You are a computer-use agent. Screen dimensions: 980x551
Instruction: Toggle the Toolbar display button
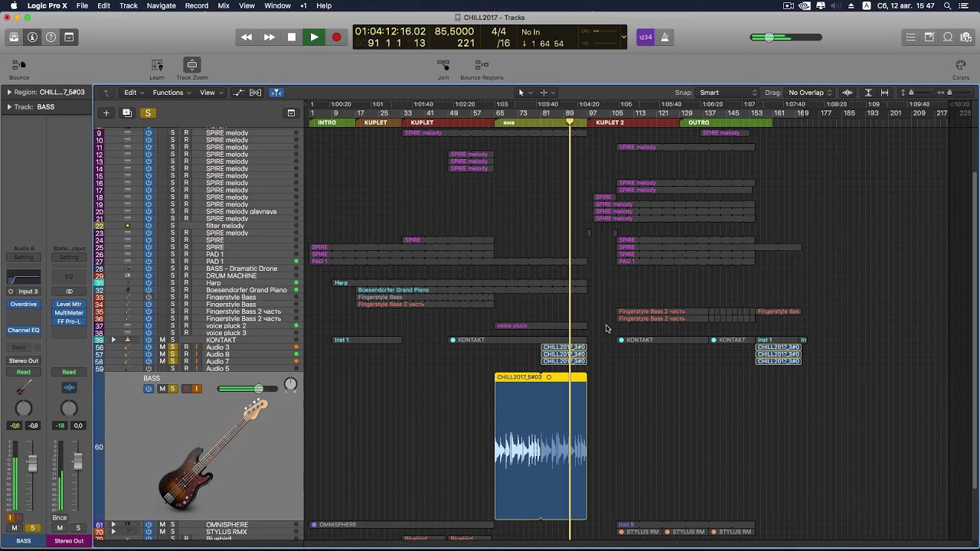point(69,37)
